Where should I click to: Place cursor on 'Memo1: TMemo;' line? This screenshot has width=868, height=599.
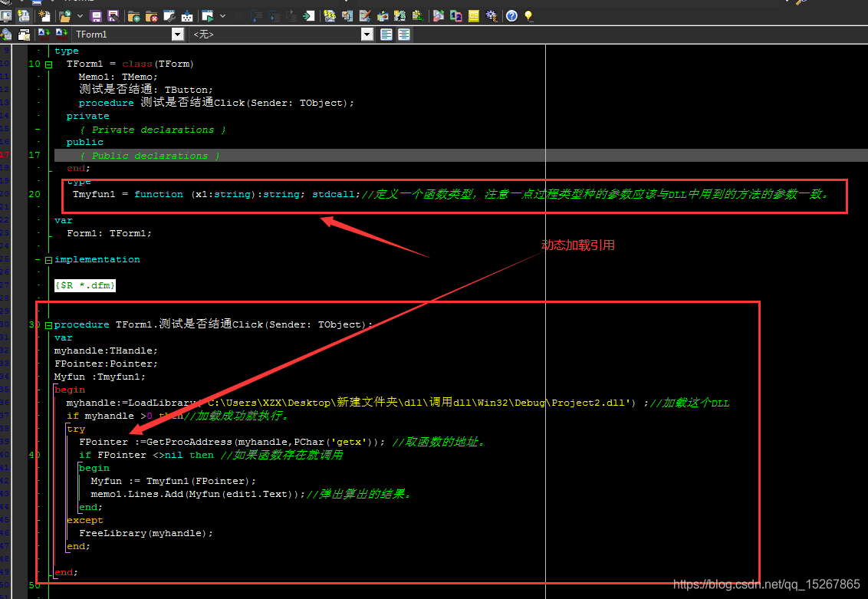click(118, 77)
